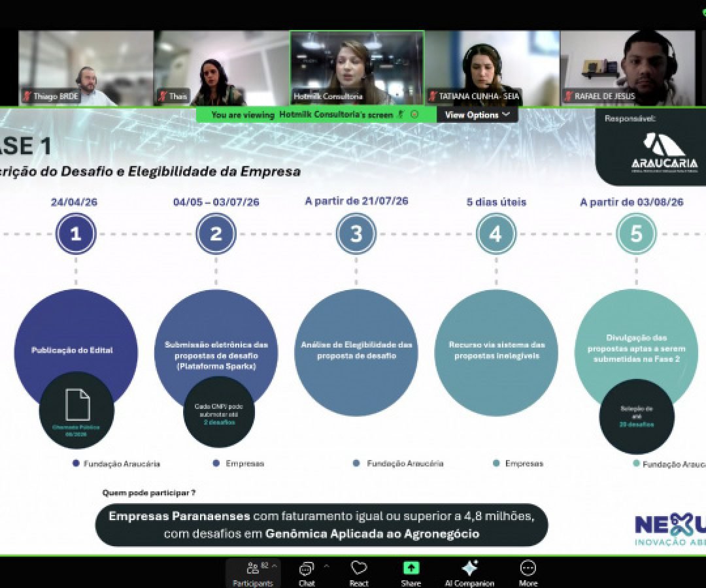Open the Chat panel
This screenshot has height=588, width=706.
coord(307,574)
